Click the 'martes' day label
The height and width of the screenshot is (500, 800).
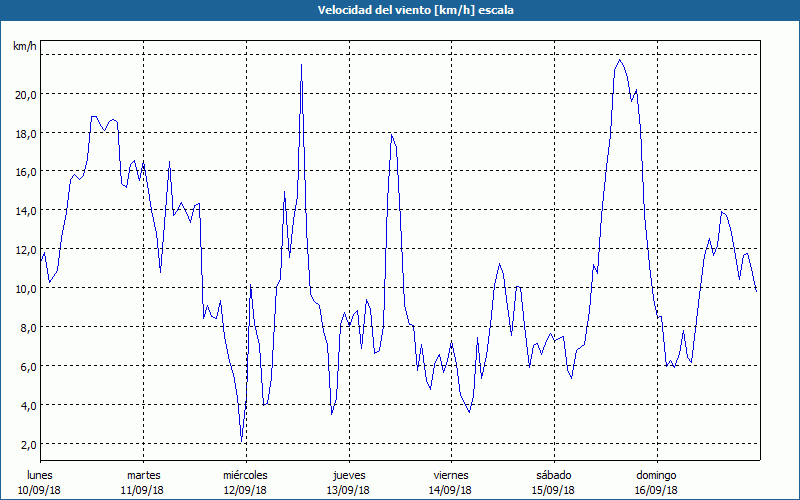point(144,475)
